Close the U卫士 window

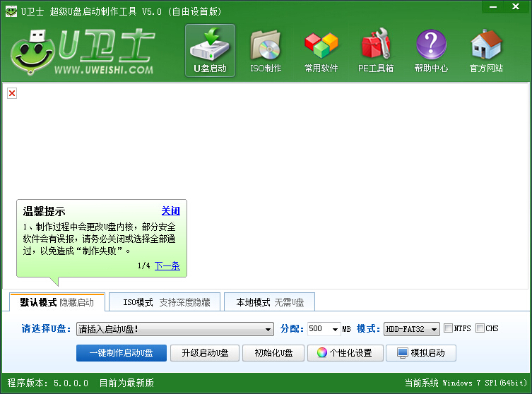click(x=516, y=7)
